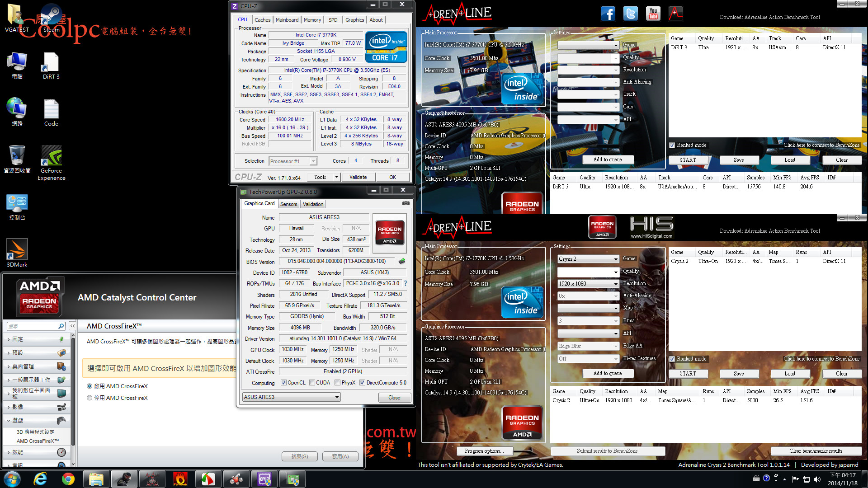Click Add to queue in DiRT 3 Adrenaline window

608,160
